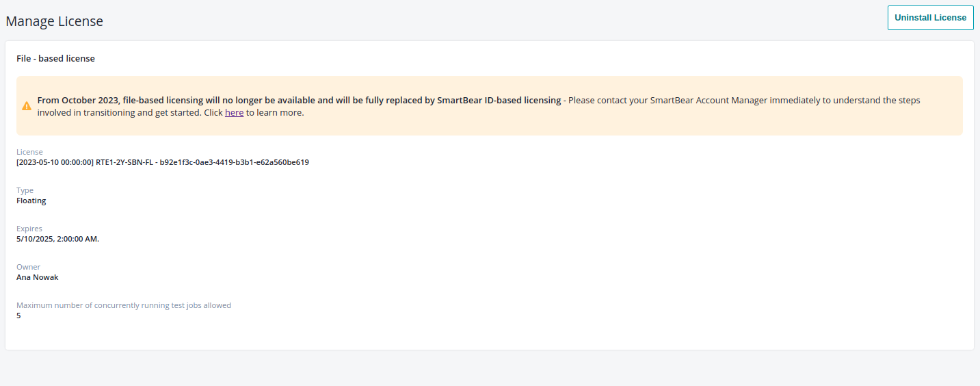This screenshot has height=386, width=980.
Task: Click the orange warning triangle icon
Action: 27,106
